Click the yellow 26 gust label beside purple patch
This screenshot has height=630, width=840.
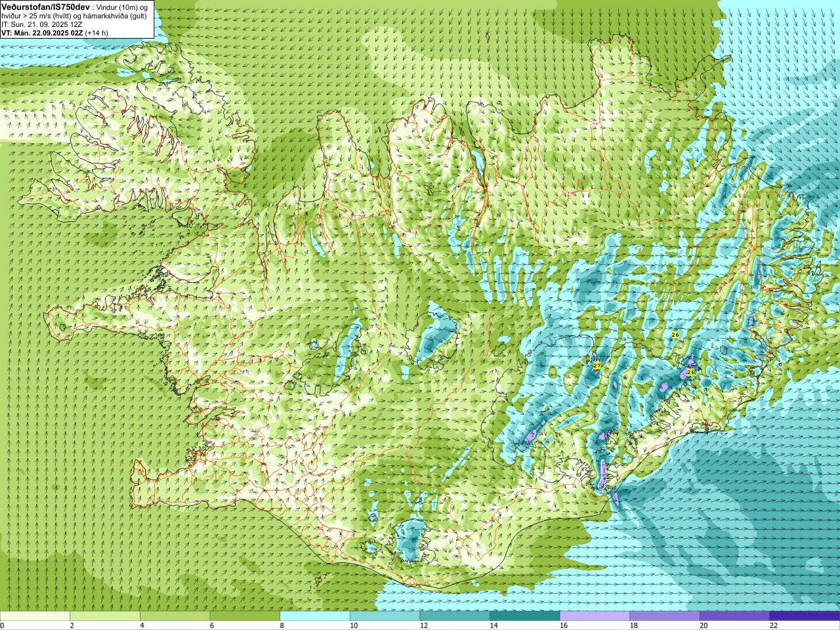click(690, 371)
